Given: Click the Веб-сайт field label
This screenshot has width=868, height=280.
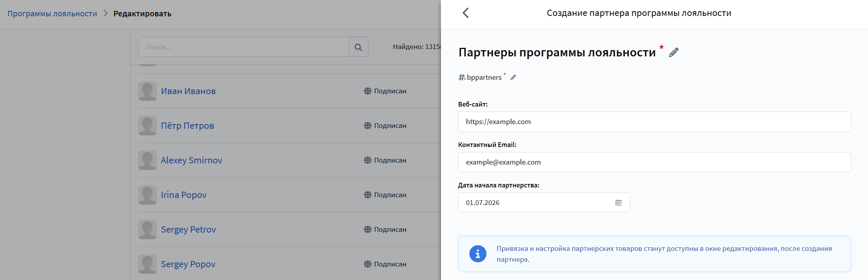Looking at the screenshot, I should click(473, 104).
